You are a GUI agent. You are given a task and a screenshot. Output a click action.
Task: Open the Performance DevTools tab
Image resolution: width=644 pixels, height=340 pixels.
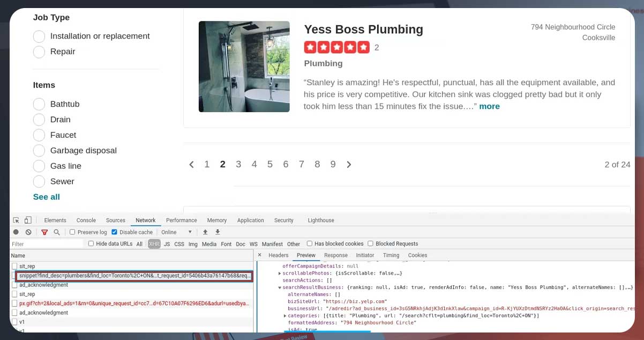click(x=182, y=220)
